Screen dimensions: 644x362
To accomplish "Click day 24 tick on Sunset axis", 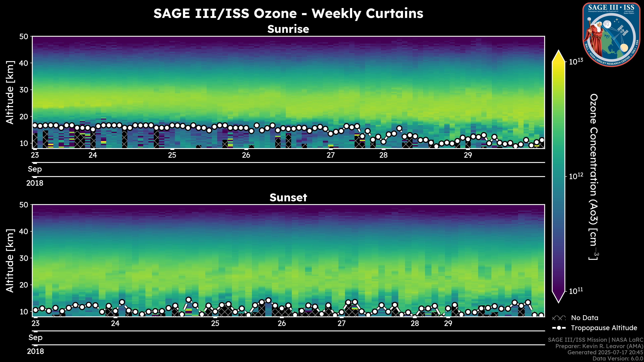I will tap(115, 323).
